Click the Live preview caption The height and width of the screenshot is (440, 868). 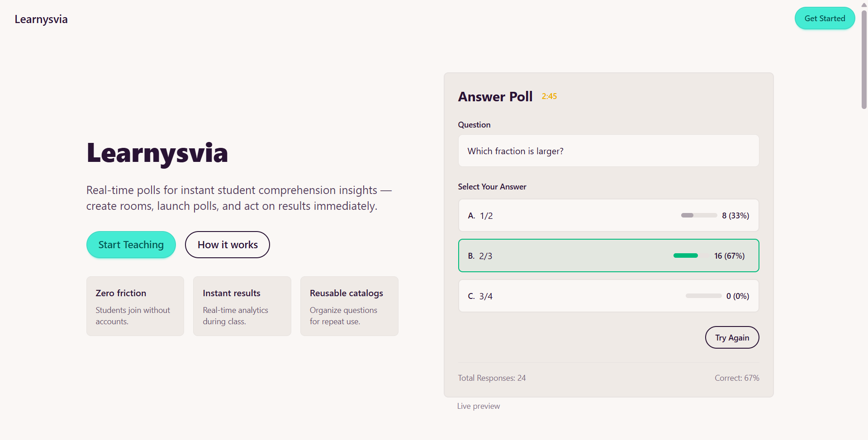[479, 406]
